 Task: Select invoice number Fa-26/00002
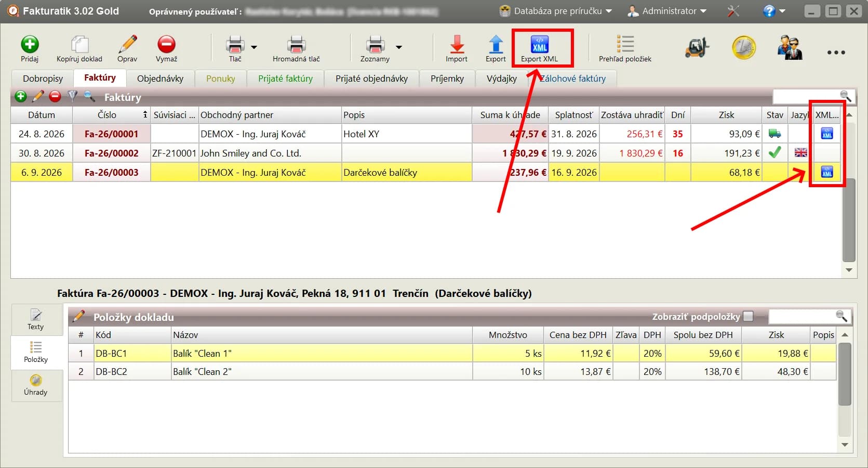[x=112, y=153]
